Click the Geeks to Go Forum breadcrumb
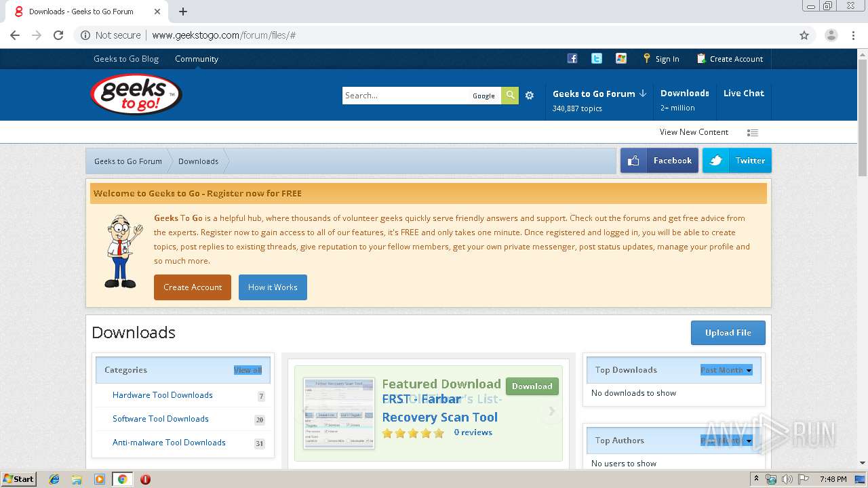This screenshot has width=868, height=488. click(x=128, y=161)
